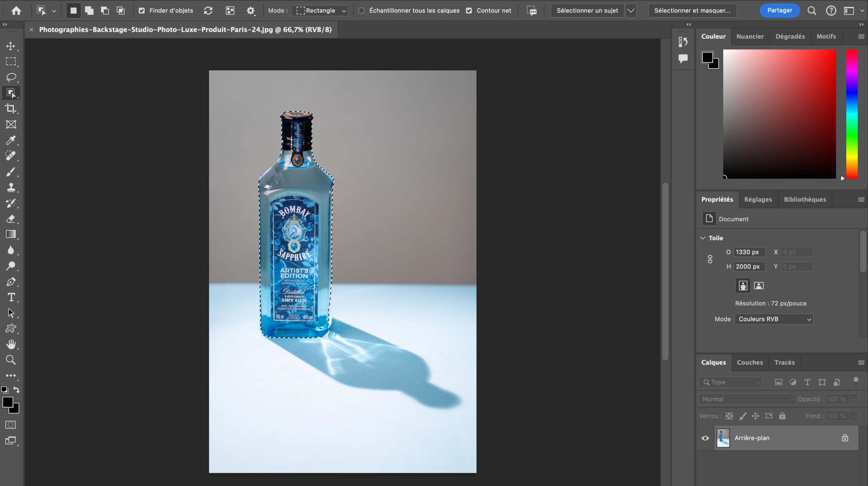Image resolution: width=868 pixels, height=486 pixels.
Task: Select the Pen tool
Action: 11,282
